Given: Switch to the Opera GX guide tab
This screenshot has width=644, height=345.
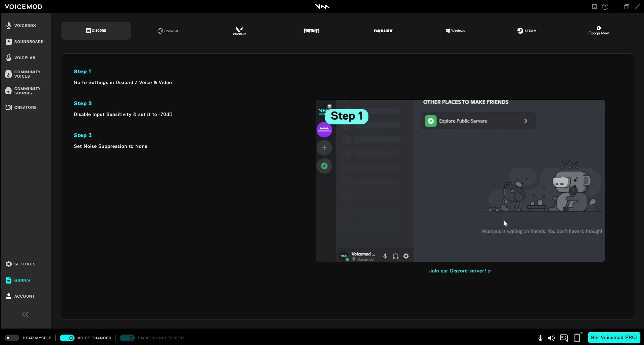Looking at the screenshot, I should 168,31.
